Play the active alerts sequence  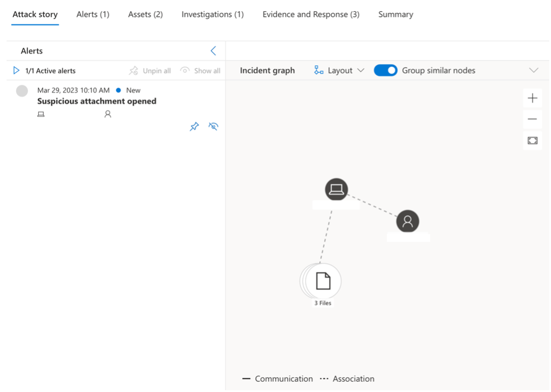(16, 71)
